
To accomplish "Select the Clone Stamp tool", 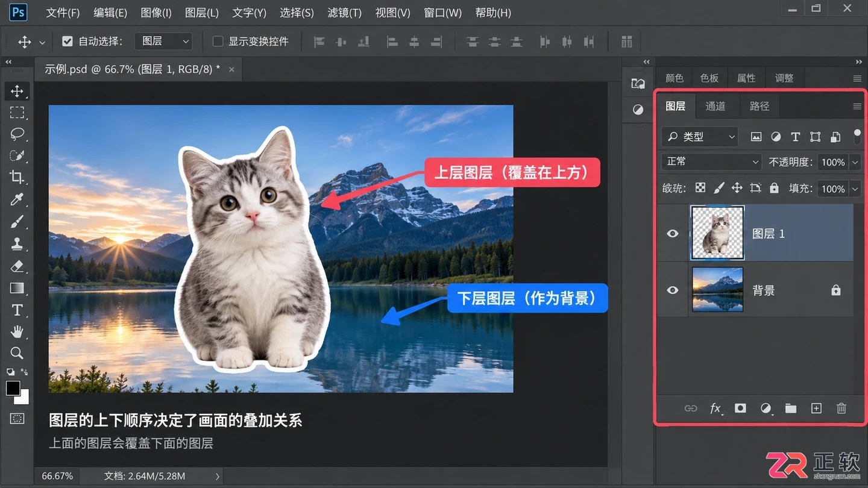I will point(17,244).
